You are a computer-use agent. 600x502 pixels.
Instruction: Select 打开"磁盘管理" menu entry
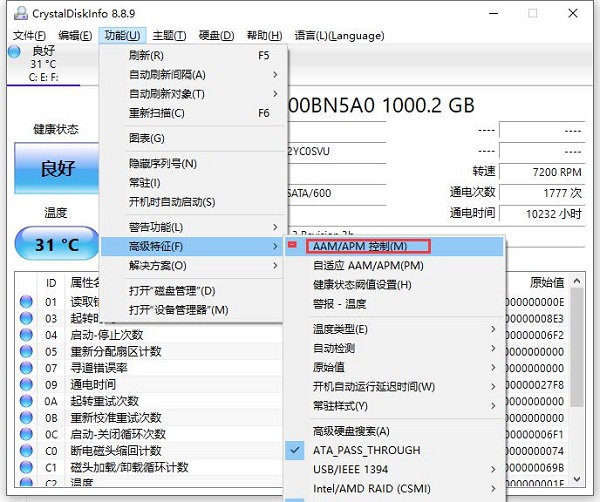tap(172, 291)
